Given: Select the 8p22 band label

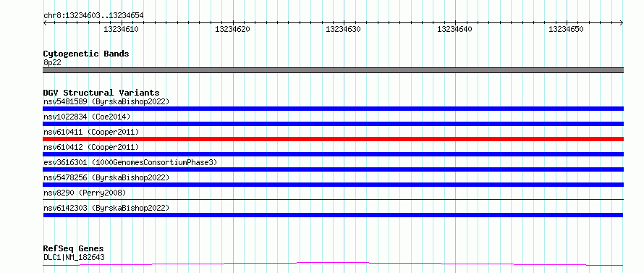Looking at the screenshot, I should click(x=52, y=63).
